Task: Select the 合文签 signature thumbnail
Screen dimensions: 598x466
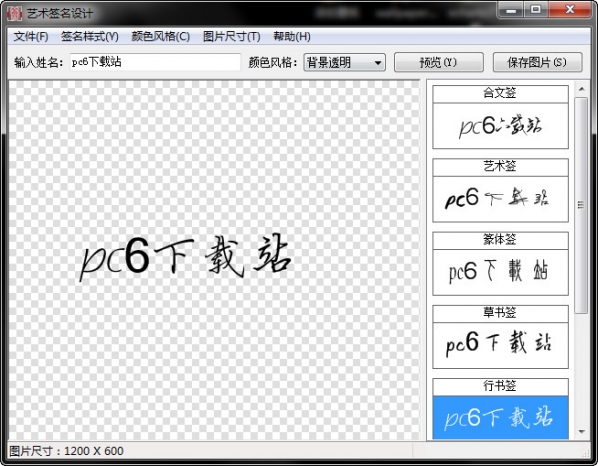Action: [500, 126]
